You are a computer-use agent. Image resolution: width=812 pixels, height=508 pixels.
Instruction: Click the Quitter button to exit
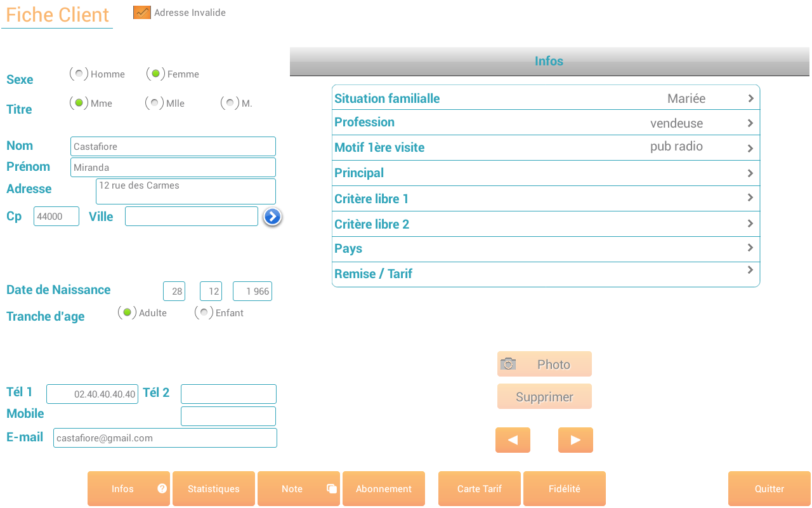pyautogui.click(x=769, y=488)
